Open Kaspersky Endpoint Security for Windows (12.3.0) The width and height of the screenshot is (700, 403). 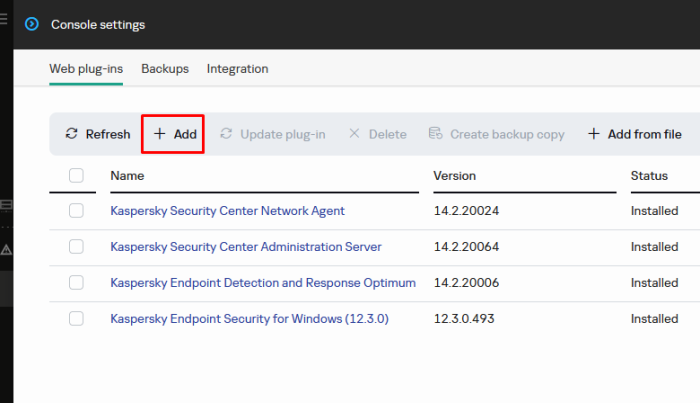pos(249,319)
